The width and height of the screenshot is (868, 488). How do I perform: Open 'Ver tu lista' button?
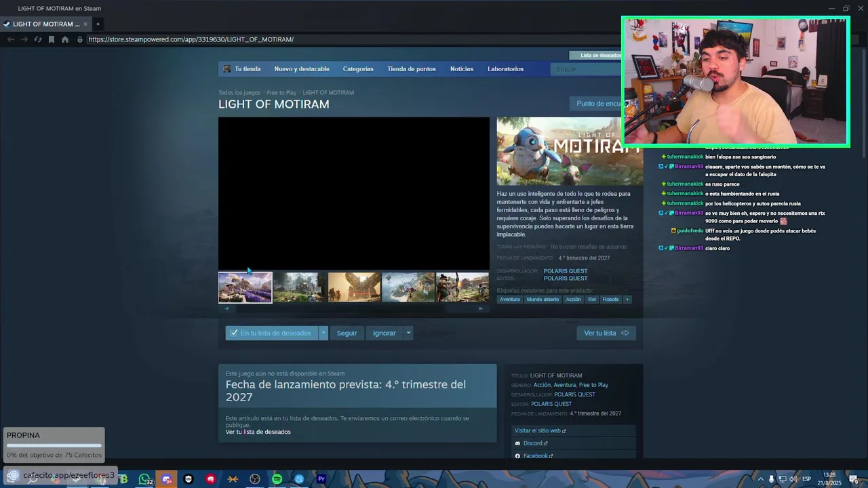pos(606,333)
